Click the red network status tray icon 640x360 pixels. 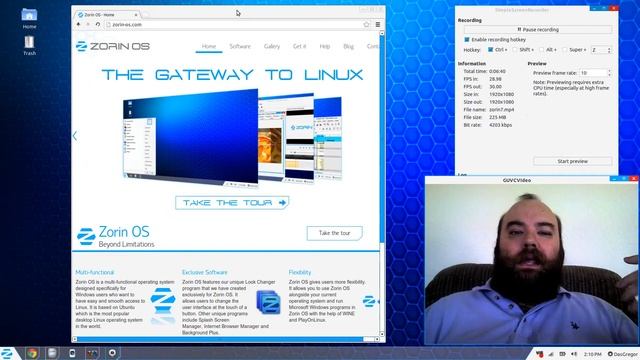point(539,353)
